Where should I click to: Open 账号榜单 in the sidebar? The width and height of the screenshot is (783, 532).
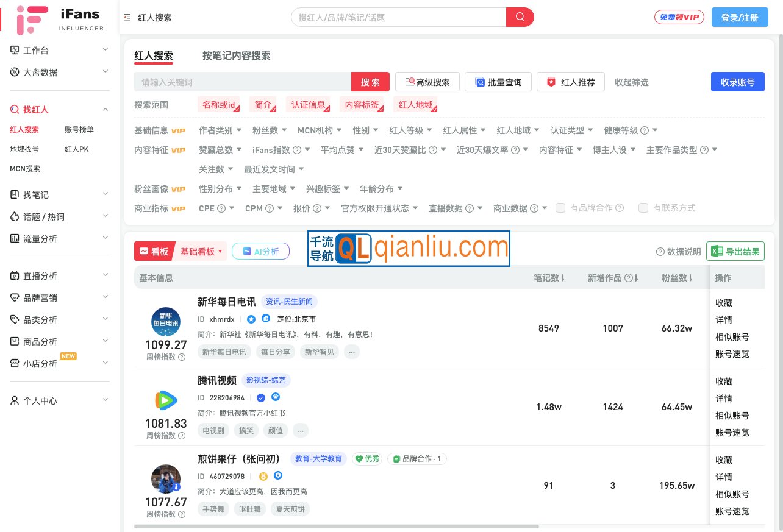point(79,129)
